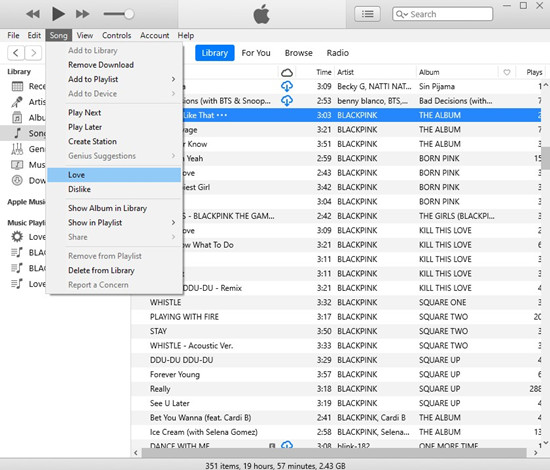Expand the Show in Playlist submenu
The width and height of the screenshot is (550, 470).
point(114,222)
